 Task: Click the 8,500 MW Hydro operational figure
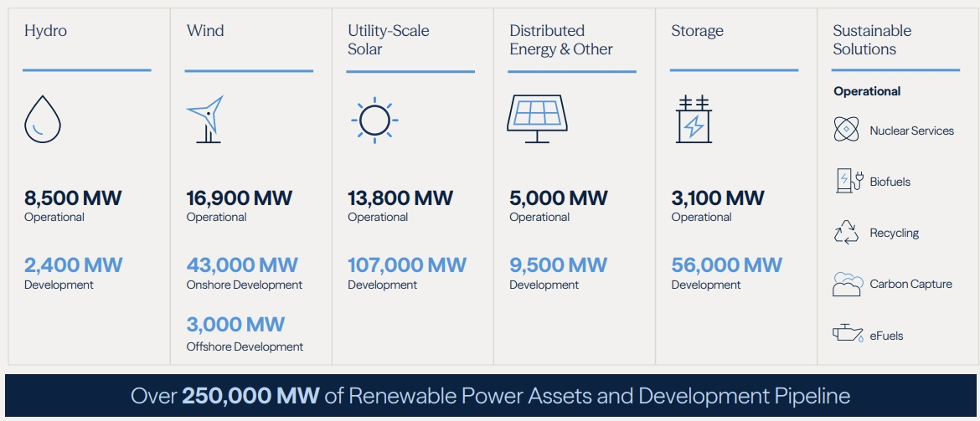point(73,198)
